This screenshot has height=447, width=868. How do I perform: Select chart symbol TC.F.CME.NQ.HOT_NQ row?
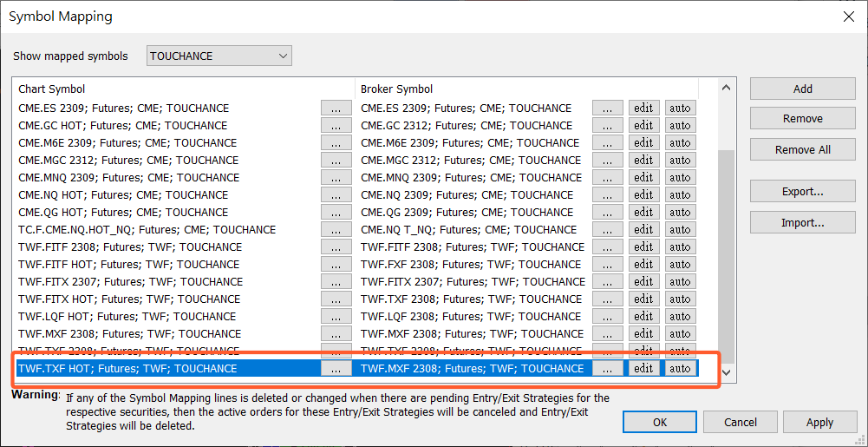(147, 230)
